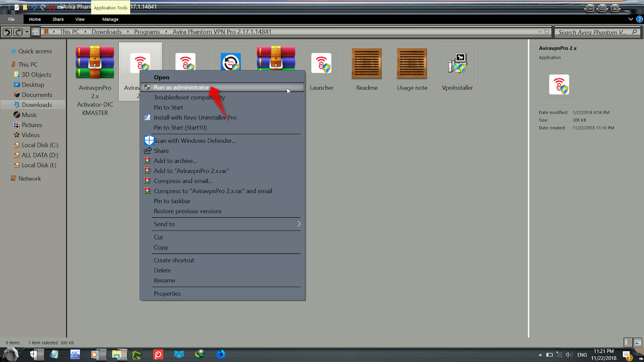
Task: Open the Manage ribbon tab
Action: coord(110,19)
